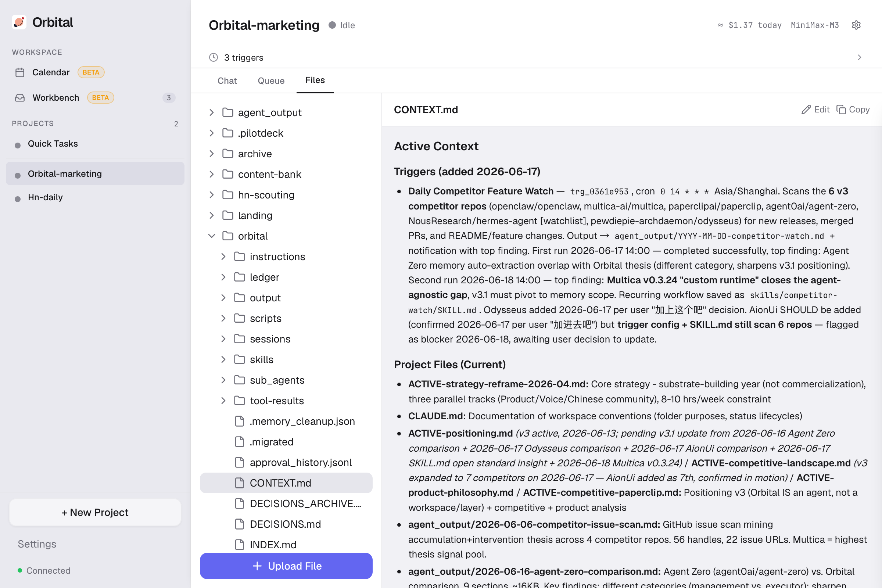Screen dimensions: 882x588
Task: Expand the skills folder chevron
Action: pos(224,360)
